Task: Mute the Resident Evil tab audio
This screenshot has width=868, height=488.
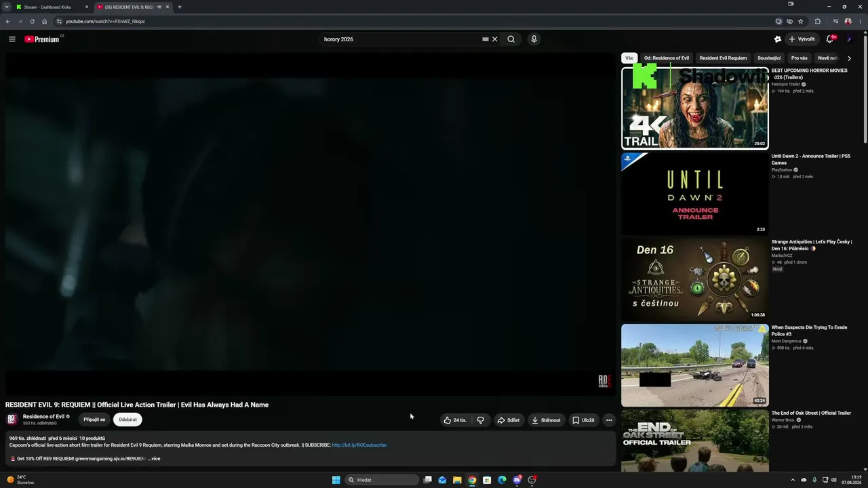Action: (159, 7)
